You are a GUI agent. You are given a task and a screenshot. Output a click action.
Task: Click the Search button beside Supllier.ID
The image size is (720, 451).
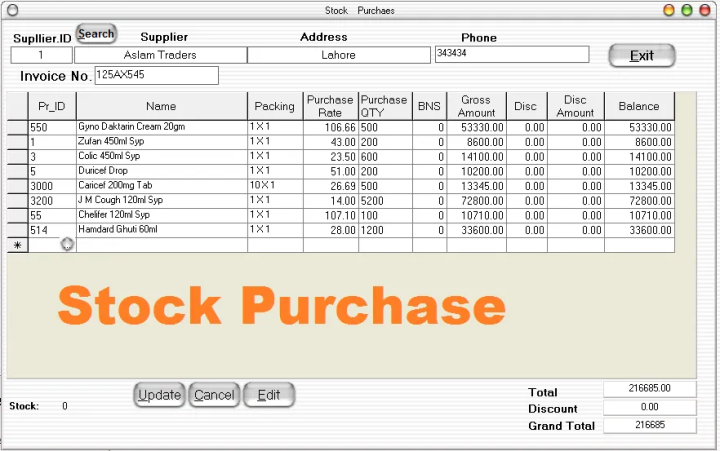coord(96,34)
